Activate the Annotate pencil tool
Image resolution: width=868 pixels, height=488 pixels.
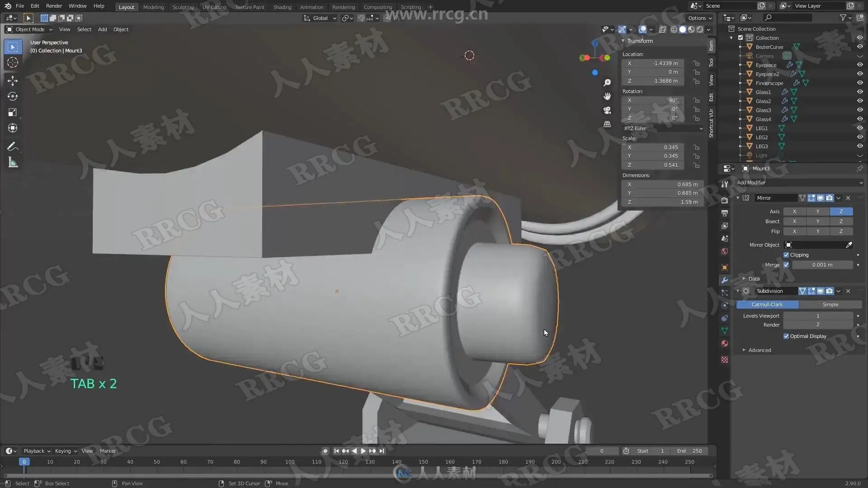13,146
